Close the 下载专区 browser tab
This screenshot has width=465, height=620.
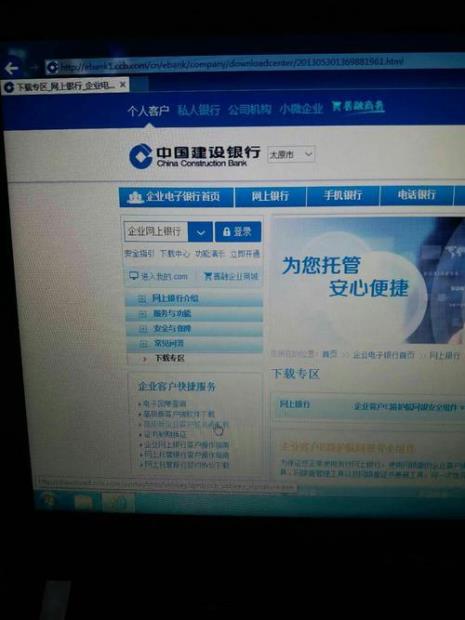click(x=123, y=84)
